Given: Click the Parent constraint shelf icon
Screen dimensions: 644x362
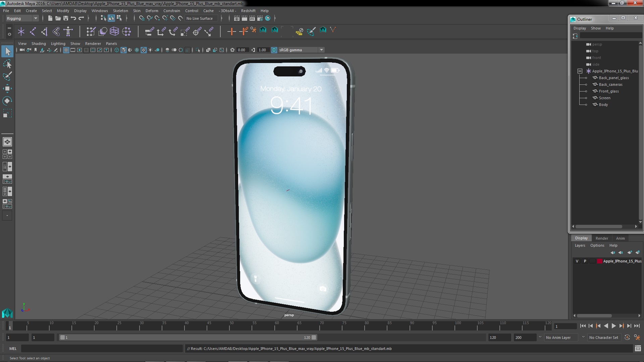Looking at the screenshot, I should point(150,32).
